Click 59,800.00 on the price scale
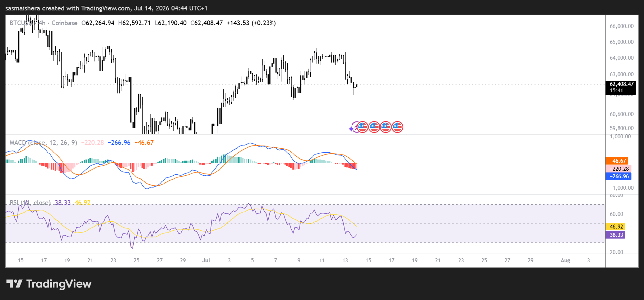The height and width of the screenshot is (300, 644). (622, 128)
